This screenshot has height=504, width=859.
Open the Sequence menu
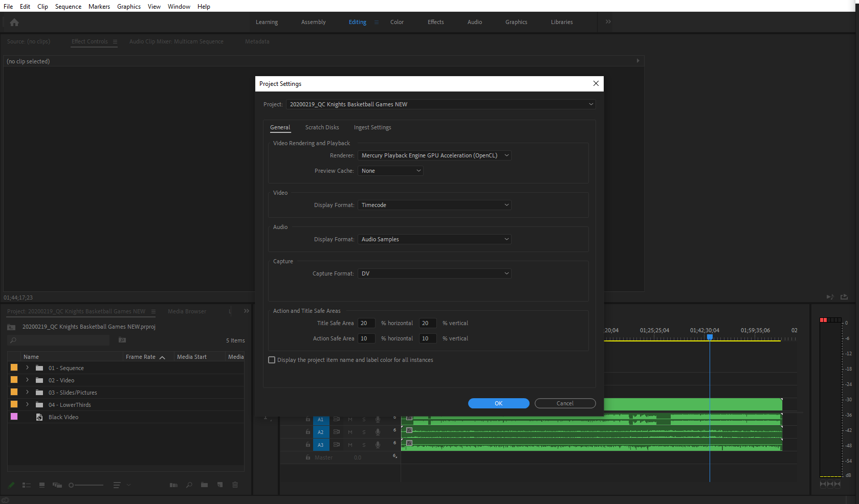68,6
